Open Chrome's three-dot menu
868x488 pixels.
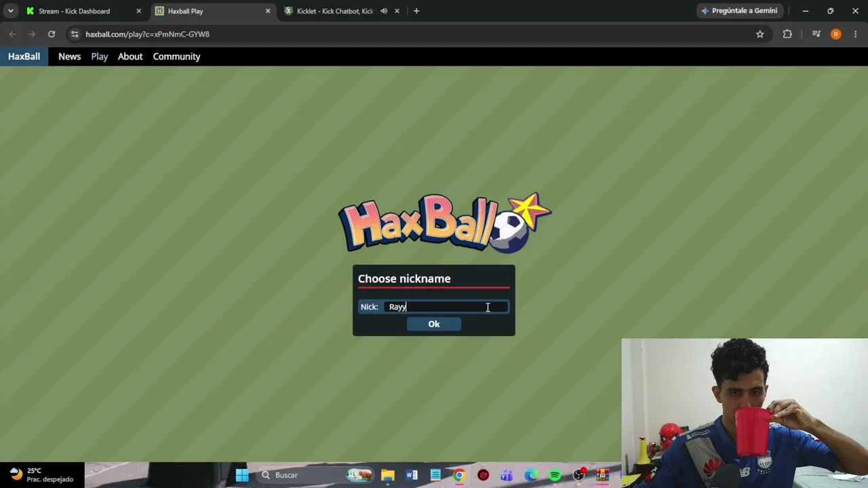click(856, 34)
